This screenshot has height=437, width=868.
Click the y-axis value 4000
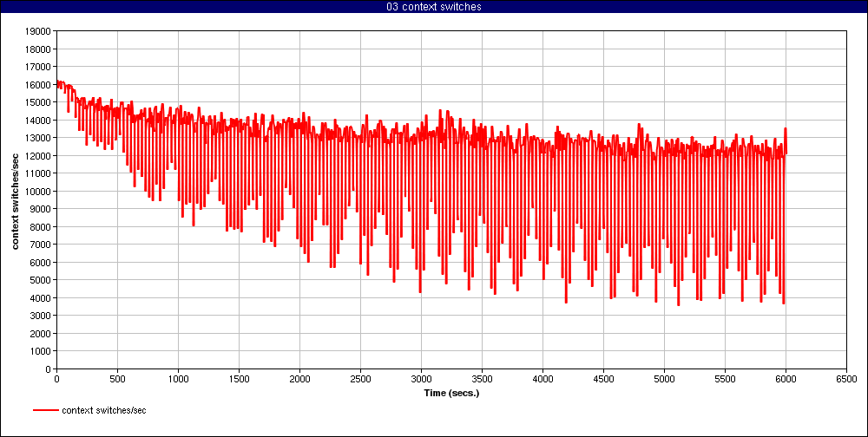(41, 297)
